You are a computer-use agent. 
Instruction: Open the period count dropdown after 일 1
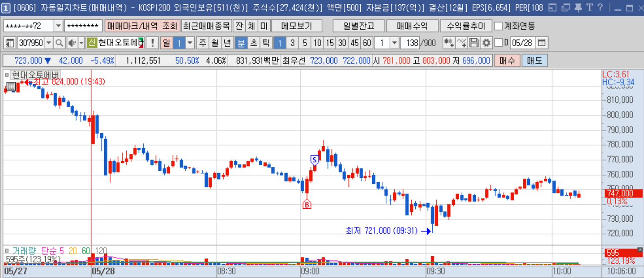190,43
